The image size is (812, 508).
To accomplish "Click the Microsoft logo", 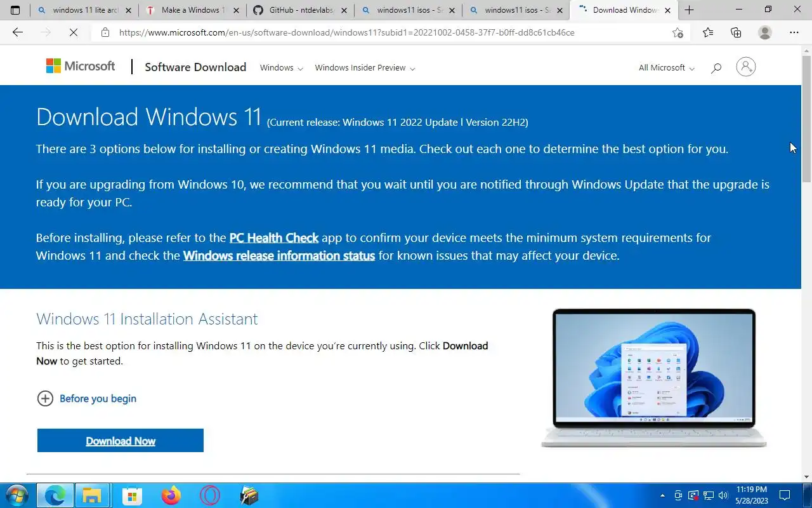I will (x=81, y=66).
